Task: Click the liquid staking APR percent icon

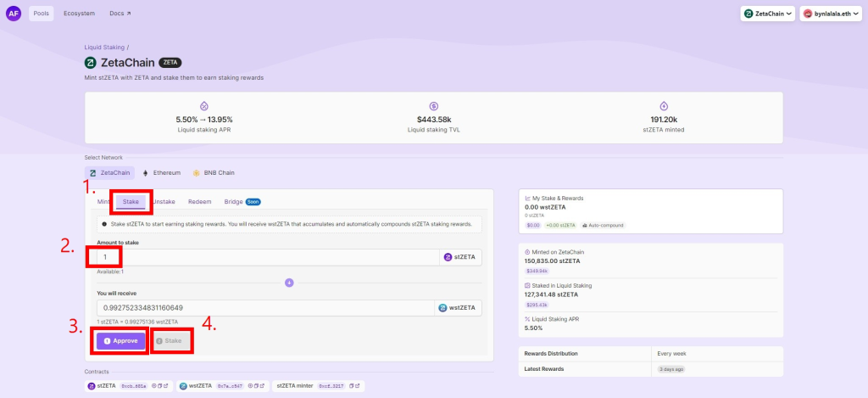Action: (203, 106)
